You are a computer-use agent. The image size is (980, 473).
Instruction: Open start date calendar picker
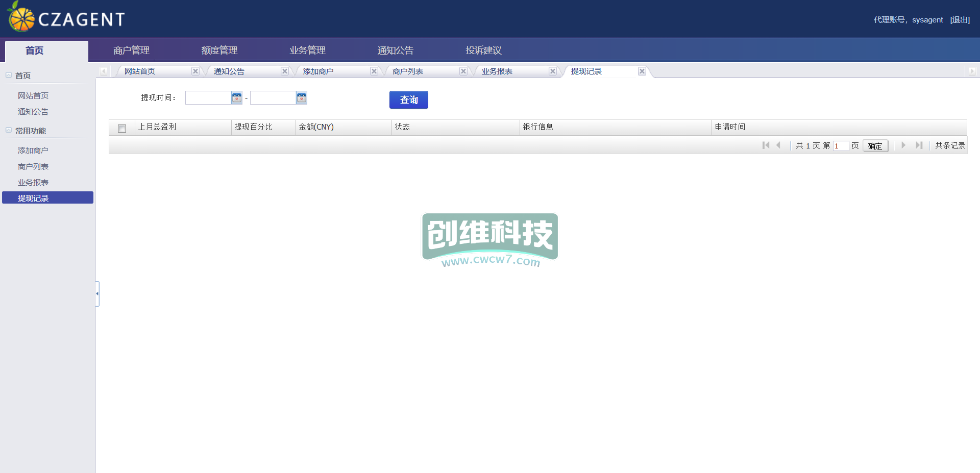(237, 98)
